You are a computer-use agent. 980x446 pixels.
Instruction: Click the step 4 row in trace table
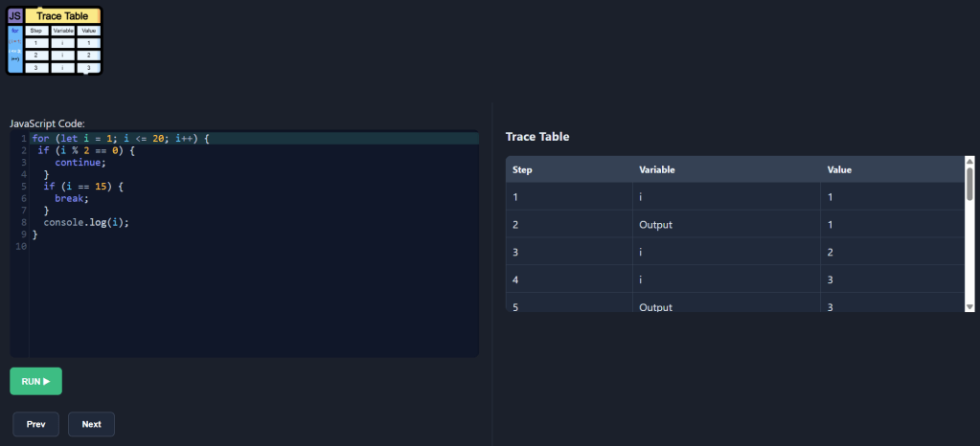735,279
